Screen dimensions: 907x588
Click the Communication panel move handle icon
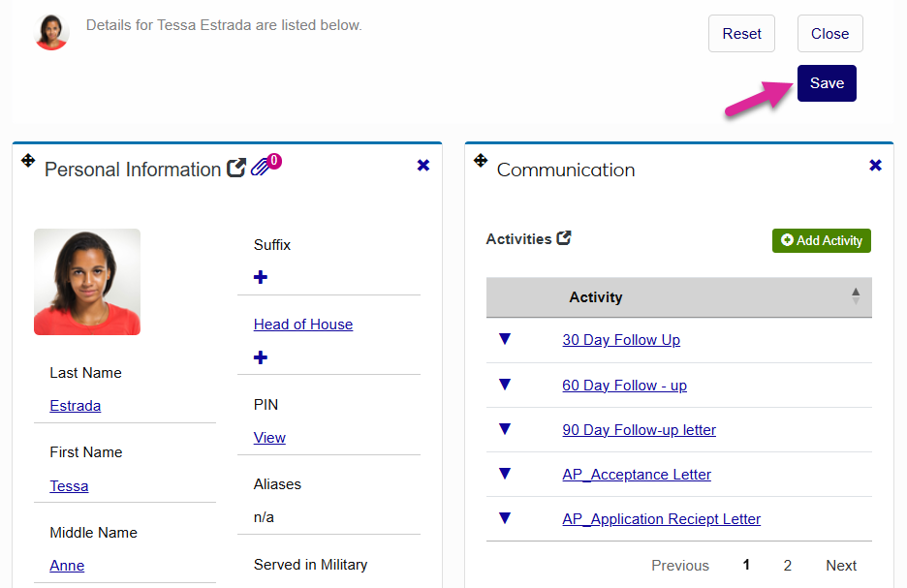[x=481, y=161]
